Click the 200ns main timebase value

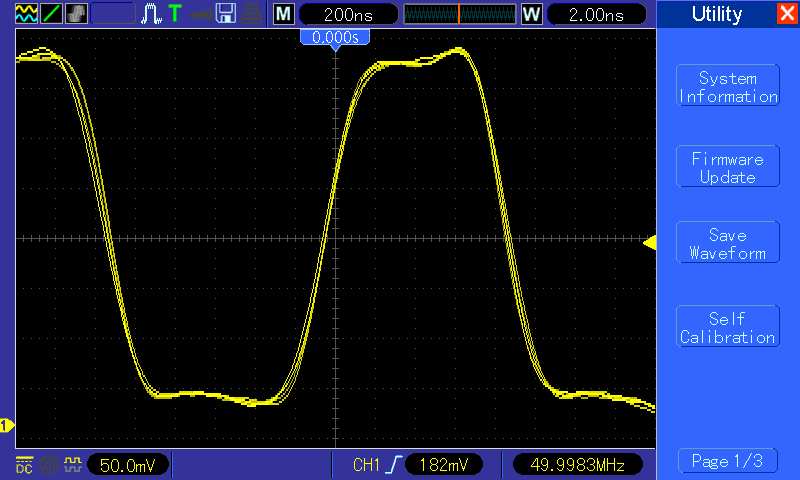(x=349, y=14)
